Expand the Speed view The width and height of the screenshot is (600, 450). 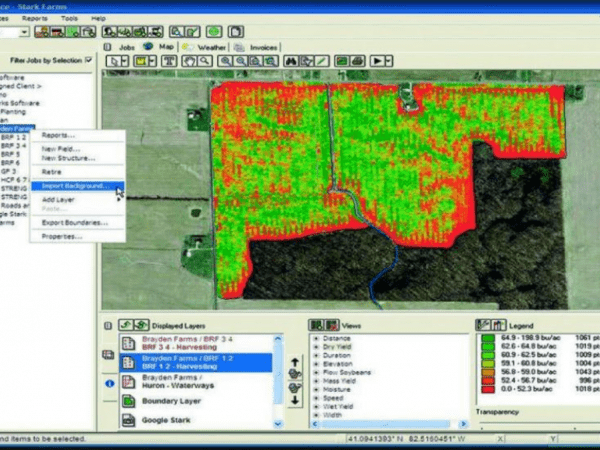pyautogui.click(x=316, y=398)
